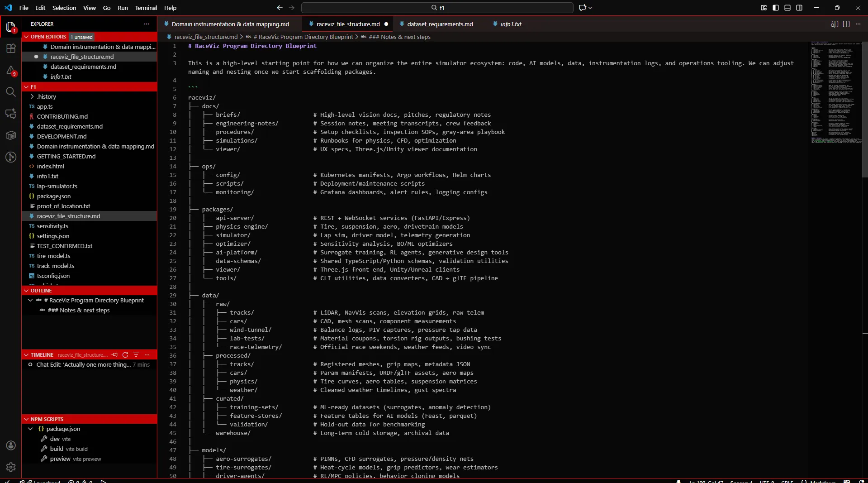The width and height of the screenshot is (868, 483).
Task: Open the Chat sessions view icon
Action: pos(11,114)
